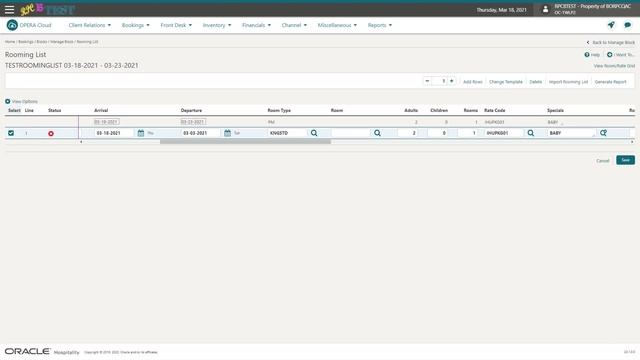Viewport: 640px width, 360px height.
Task: Click the Specials input field
Action: click(571, 133)
